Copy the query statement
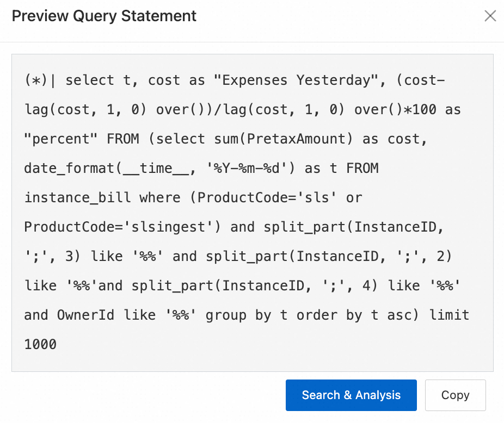Screen dimensions: 504x423 click(x=455, y=395)
